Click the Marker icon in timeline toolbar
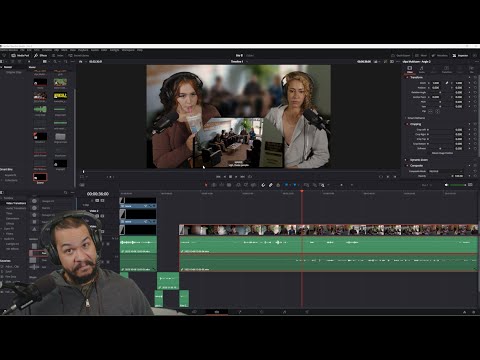Image resolution: width=480 pixels, height=360 pixels. pyautogui.click(x=295, y=185)
